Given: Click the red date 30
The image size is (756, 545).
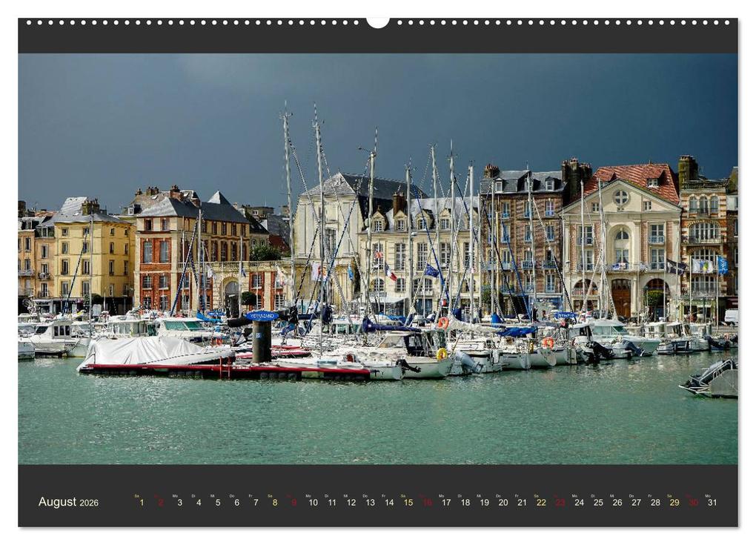Looking at the screenshot, I should tap(693, 503).
